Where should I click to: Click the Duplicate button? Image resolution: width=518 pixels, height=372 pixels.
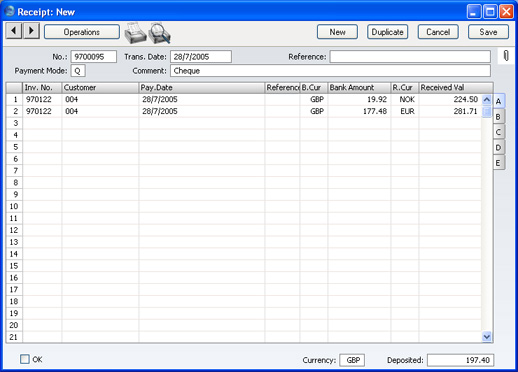click(x=387, y=32)
